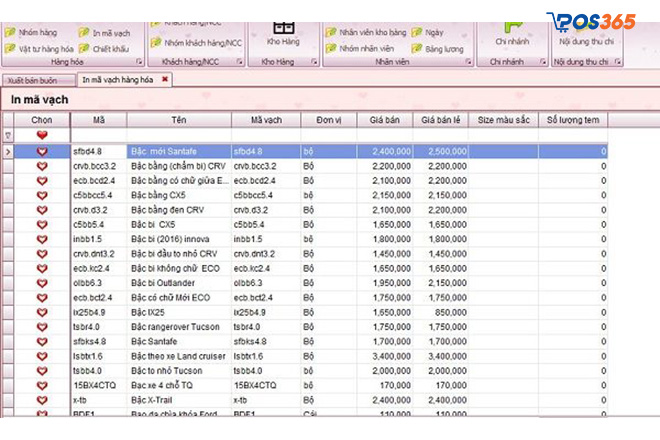Toggle the heart checkbox for sfbd4.8 row
Image resolution: width=660 pixels, height=440 pixels.
(x=42, y=152)
